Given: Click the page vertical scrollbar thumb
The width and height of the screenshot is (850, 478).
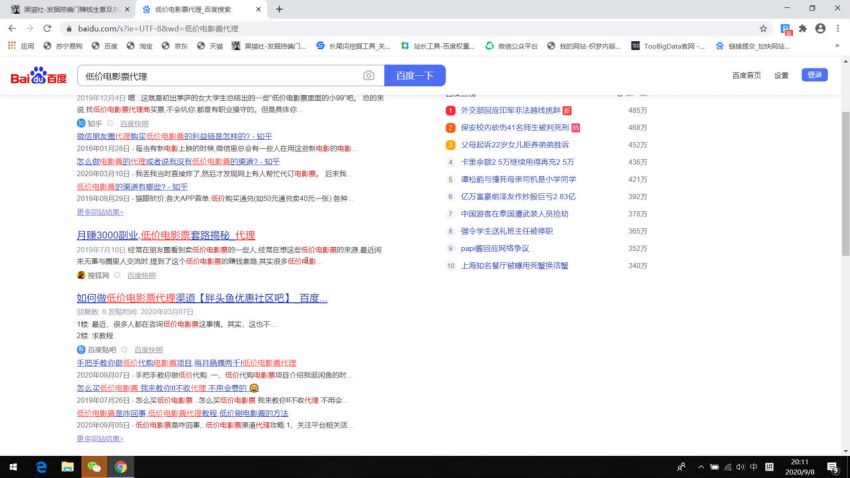Looking at the screenshot, I should (x=845, y=183).
